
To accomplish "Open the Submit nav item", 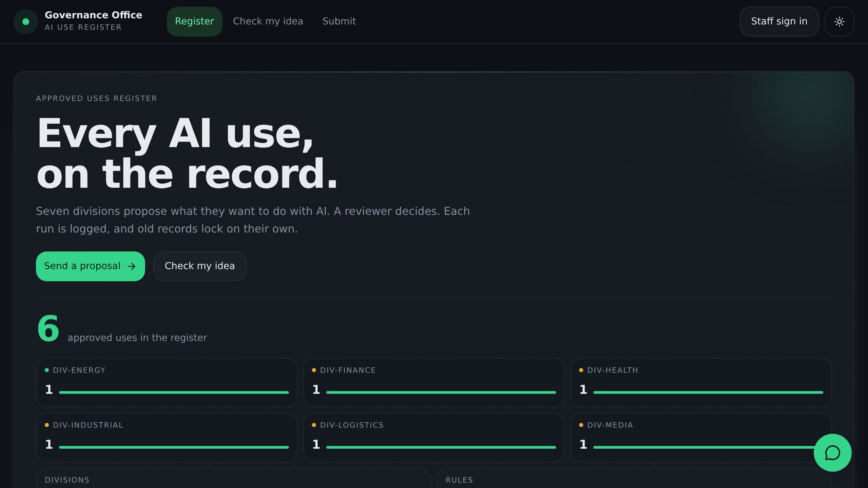I will 339,21.
